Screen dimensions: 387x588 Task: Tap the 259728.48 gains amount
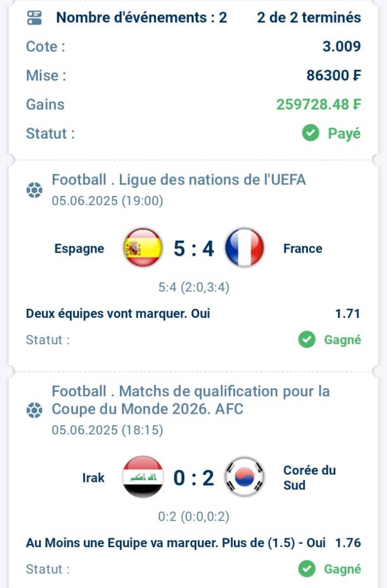[319, 104]
